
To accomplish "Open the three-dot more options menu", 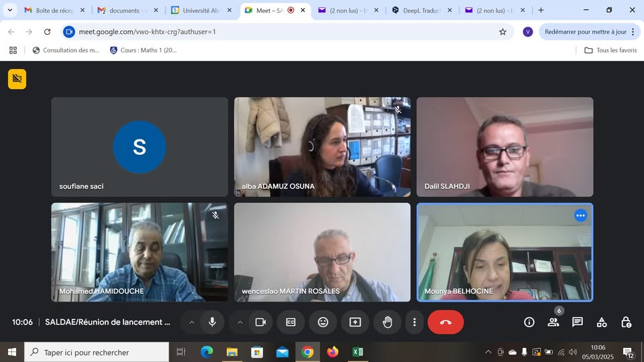I will coord(415,322).
